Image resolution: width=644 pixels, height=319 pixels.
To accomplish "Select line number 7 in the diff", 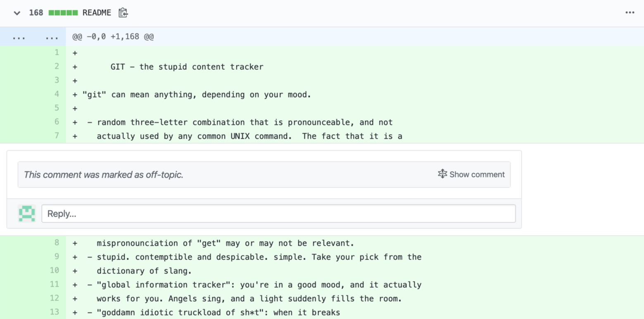I will [x=57, y=135].
